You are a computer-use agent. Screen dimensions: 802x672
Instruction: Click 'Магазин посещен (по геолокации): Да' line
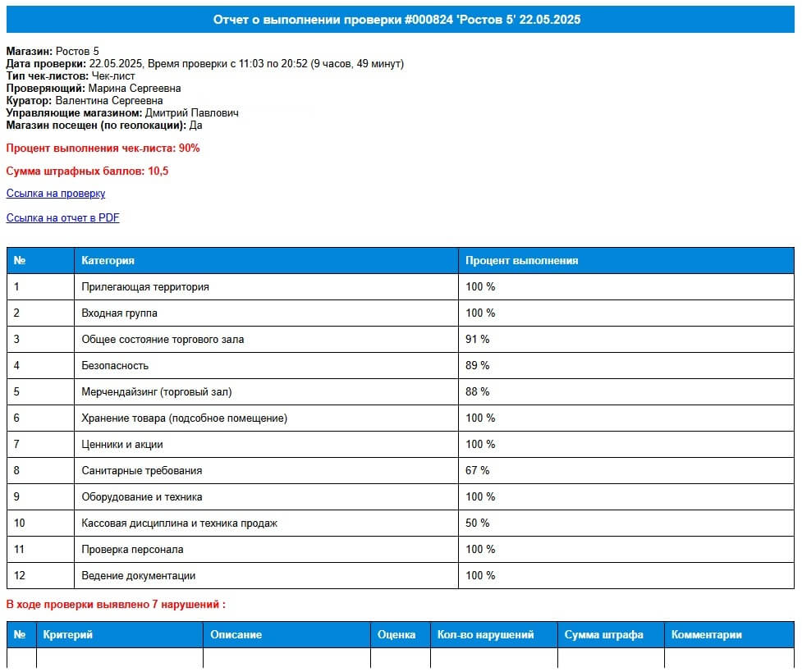[104, 125]
